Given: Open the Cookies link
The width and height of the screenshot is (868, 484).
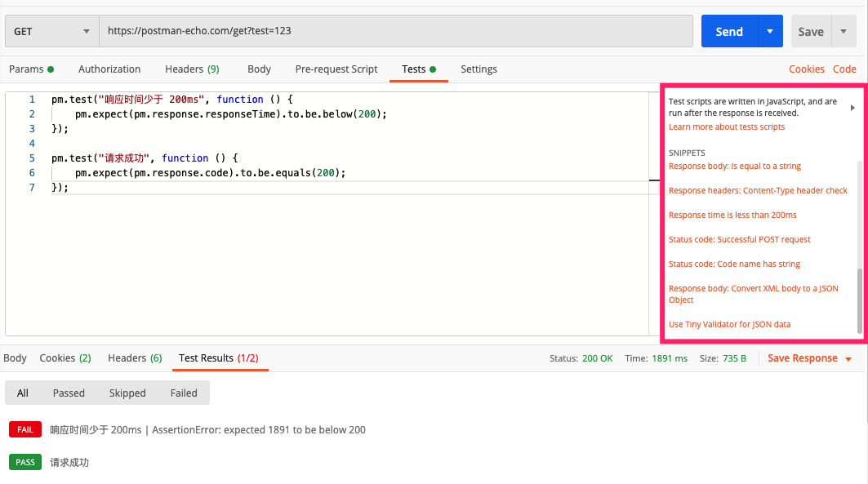Looking at the screenshot, I should pos(807,69).
